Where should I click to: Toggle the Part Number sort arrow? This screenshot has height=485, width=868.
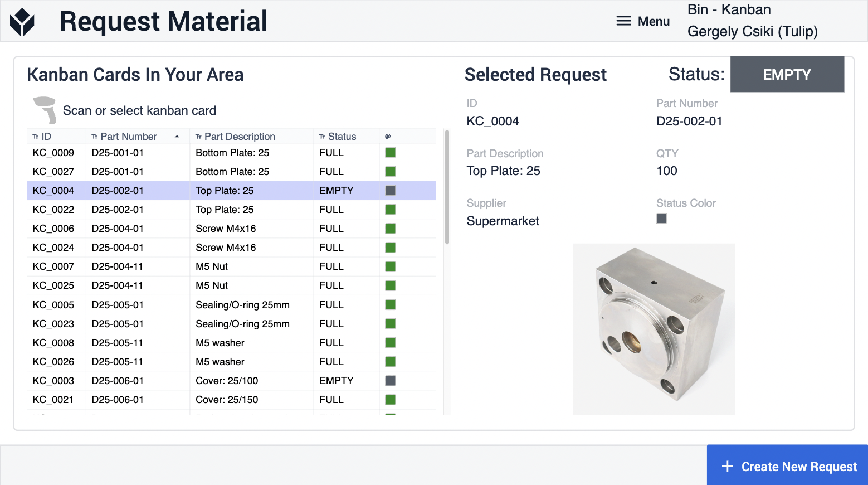click(177, 137)
